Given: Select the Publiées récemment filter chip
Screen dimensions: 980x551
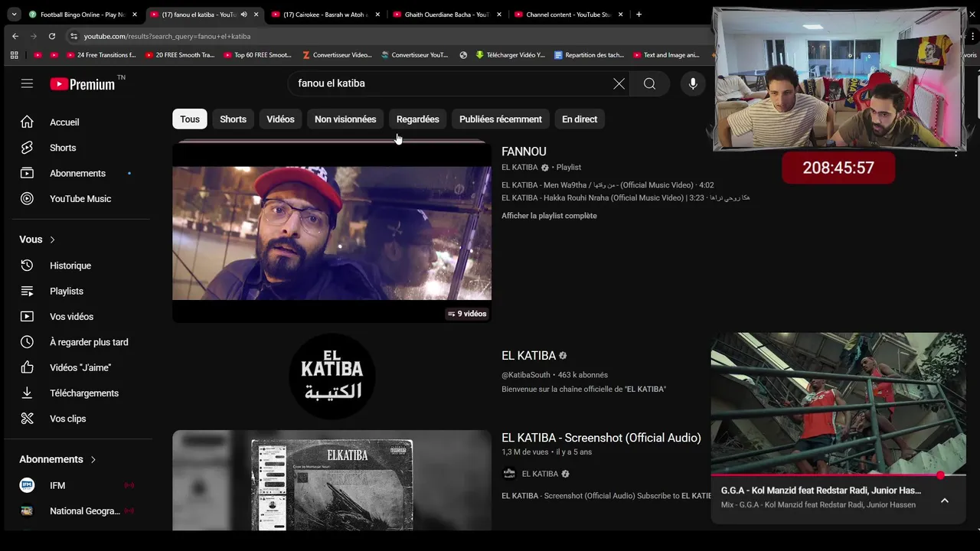Looking at the screenshot, I should coord(501,119).
